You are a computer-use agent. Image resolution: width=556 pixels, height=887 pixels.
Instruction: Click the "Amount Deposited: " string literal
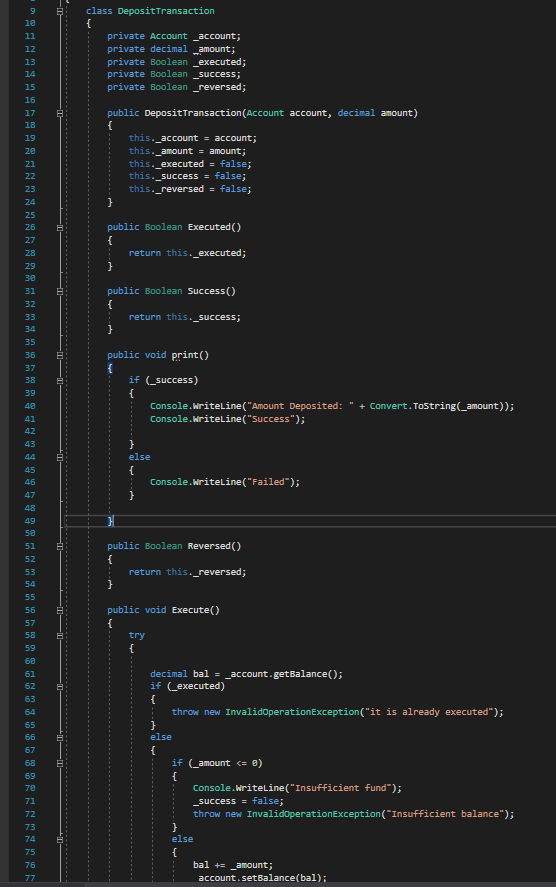pos(300,406)
